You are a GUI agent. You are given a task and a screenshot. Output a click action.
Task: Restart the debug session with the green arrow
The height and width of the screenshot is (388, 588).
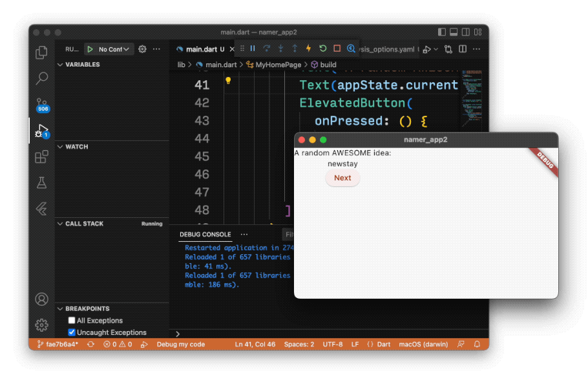[x=322, y=48]
